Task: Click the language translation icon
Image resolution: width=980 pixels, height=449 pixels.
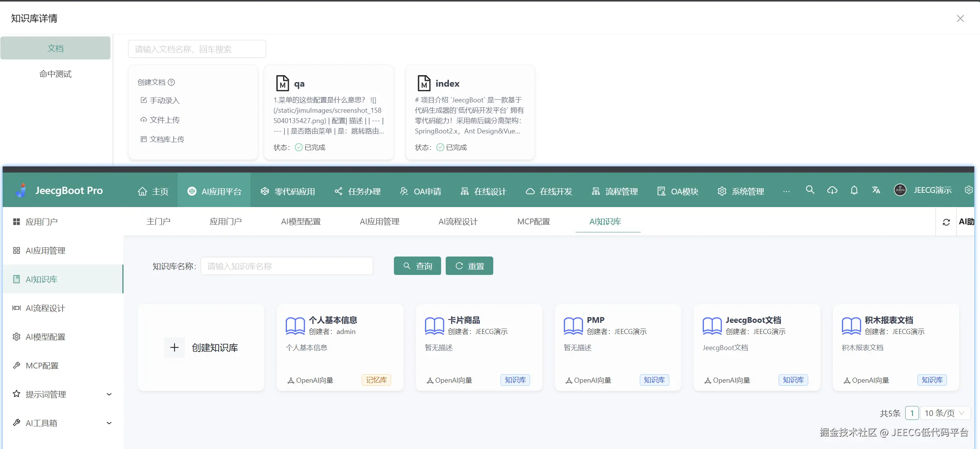Action: point(876,190)
